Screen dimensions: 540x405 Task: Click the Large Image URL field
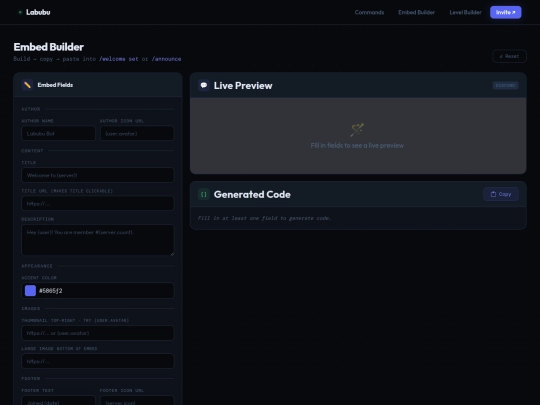click(x=98, y=361)
